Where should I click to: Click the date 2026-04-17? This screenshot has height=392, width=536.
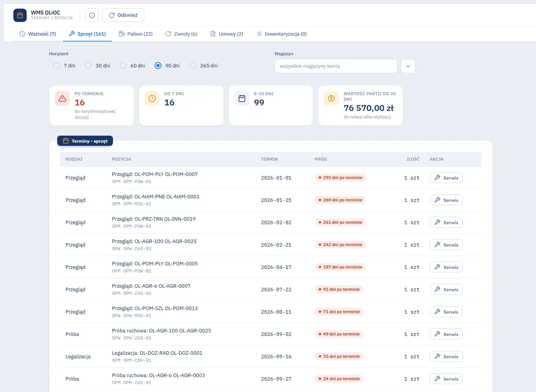click(276, 267)
